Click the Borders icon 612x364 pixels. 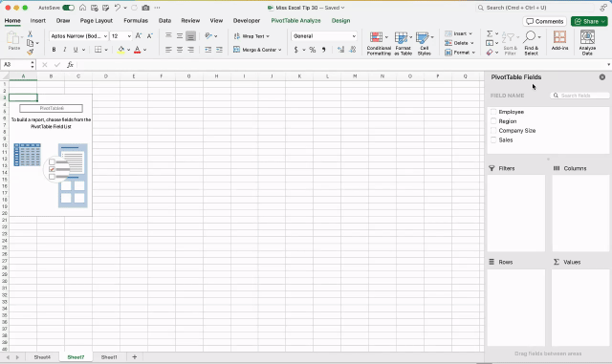[98, 50]
